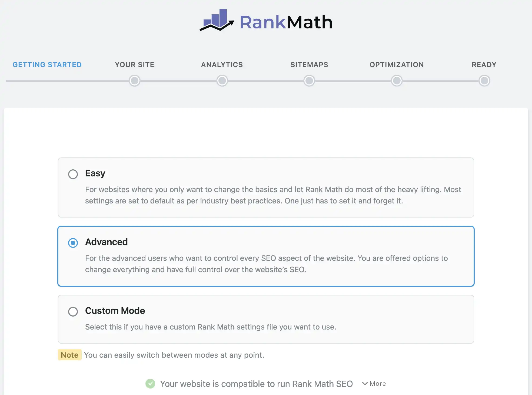Click the Easy mode title
Viewport: 532px width, 395px height.
click(95, 173)
